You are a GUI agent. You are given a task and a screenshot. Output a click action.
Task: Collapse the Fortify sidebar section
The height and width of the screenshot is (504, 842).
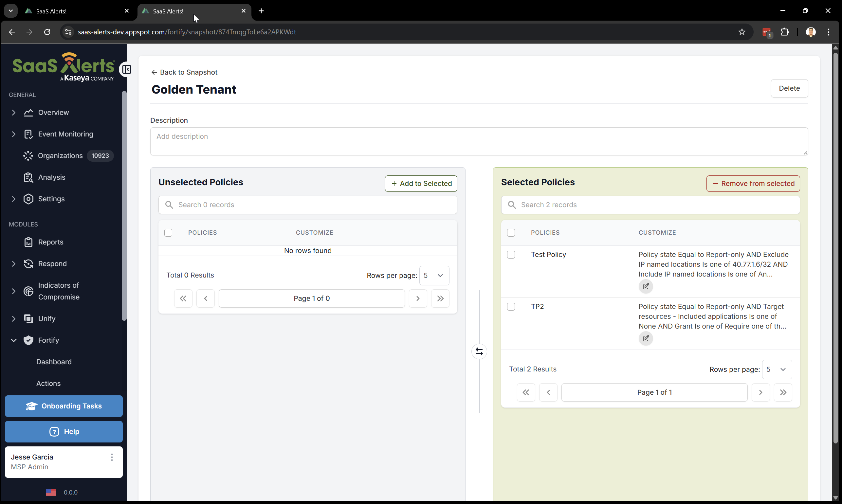click(x=14, y=340)
